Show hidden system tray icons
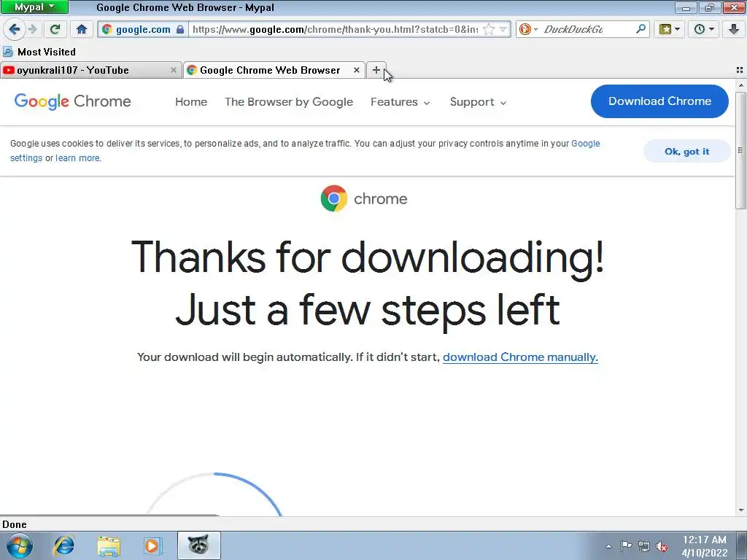 [608, 546]
